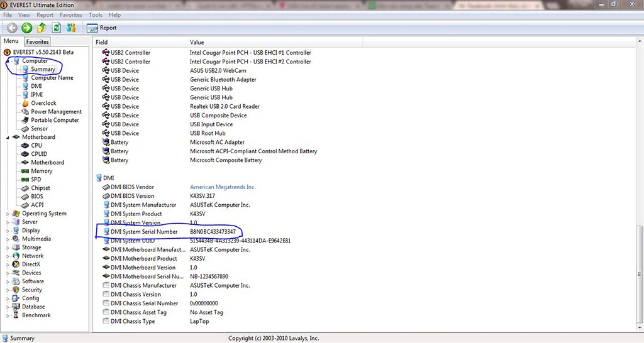The width and height of the screenshot is (644, 343).
Task: Select the Overclock flame icon
Action: point(25,103)
